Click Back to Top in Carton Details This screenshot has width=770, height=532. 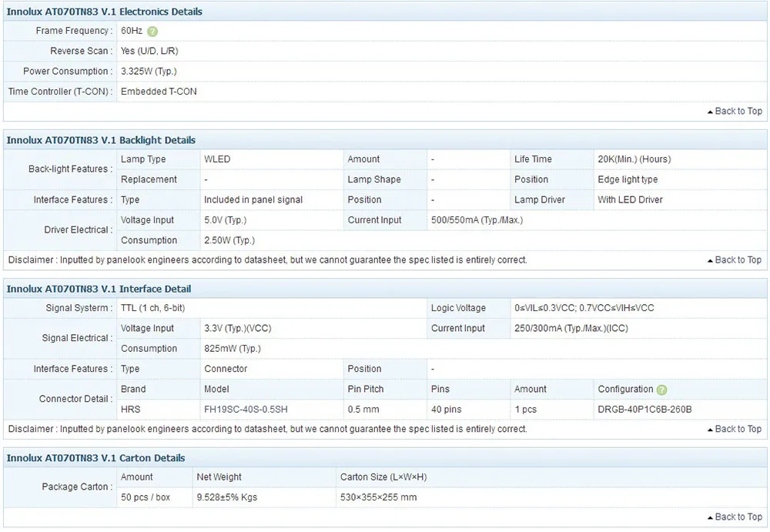click(x=735, y=517)
